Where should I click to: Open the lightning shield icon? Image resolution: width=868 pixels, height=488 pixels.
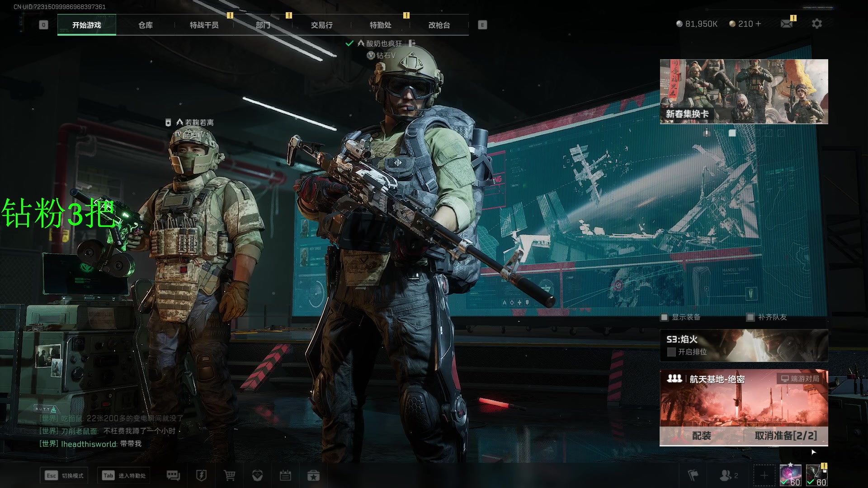coord(201,475)
